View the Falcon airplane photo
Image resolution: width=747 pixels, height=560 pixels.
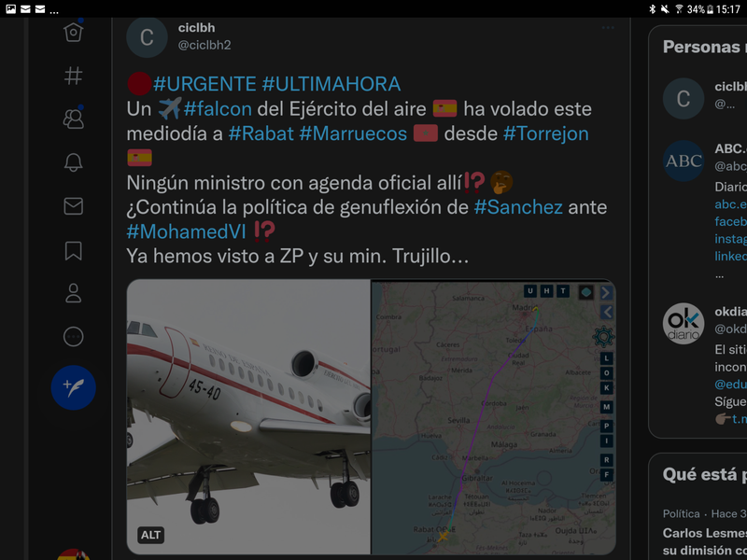(x=248, y=416)
